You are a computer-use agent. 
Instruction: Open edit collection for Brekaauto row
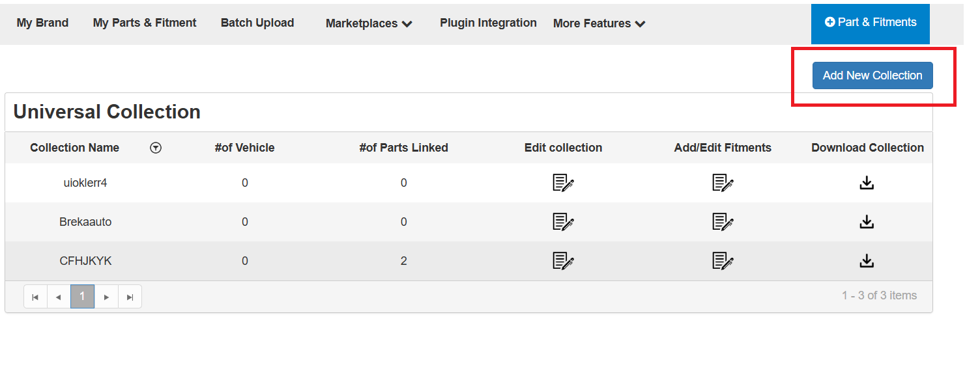click(x=563, y=222)
